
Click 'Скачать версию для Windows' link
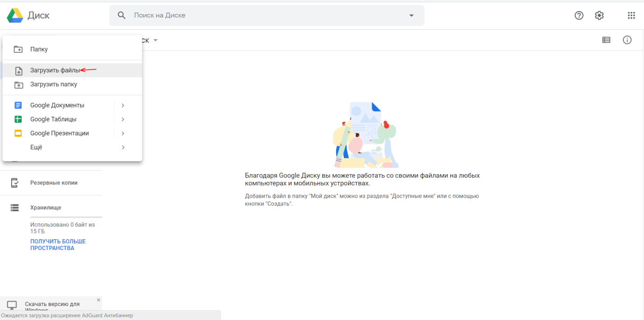[x=52, y=307]
